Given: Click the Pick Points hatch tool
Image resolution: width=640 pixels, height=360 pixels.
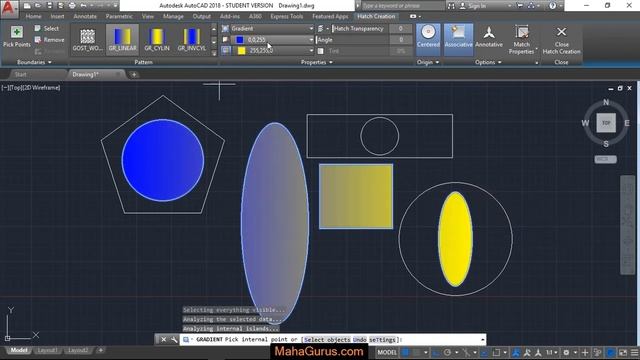Looking at the screenshot, I should 16,37.
